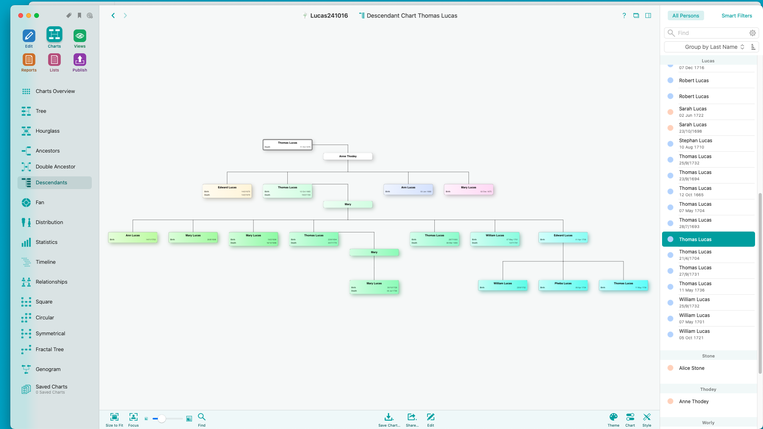Viewport: 763px width, 429px height.
Task: Select Ancestors chart in sidebar
Action: 54,151
